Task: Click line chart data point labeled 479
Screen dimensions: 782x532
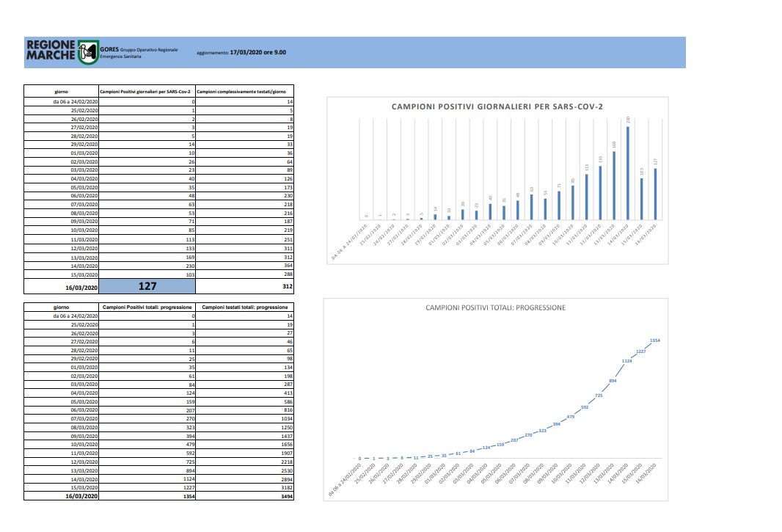Action: (571, 417)
